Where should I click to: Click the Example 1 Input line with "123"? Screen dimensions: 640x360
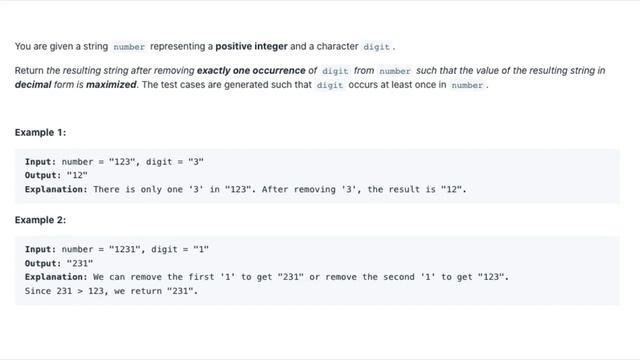tap(114, 162)
